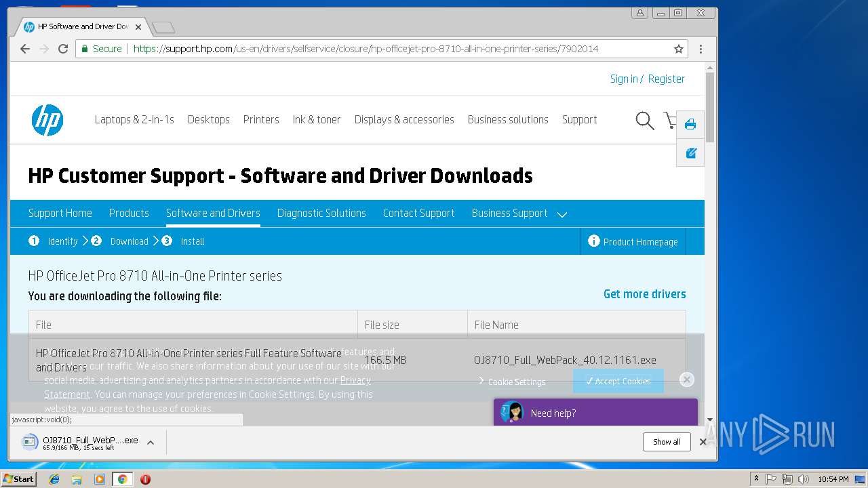Go to step 2 Download

[x=120, y=241]
